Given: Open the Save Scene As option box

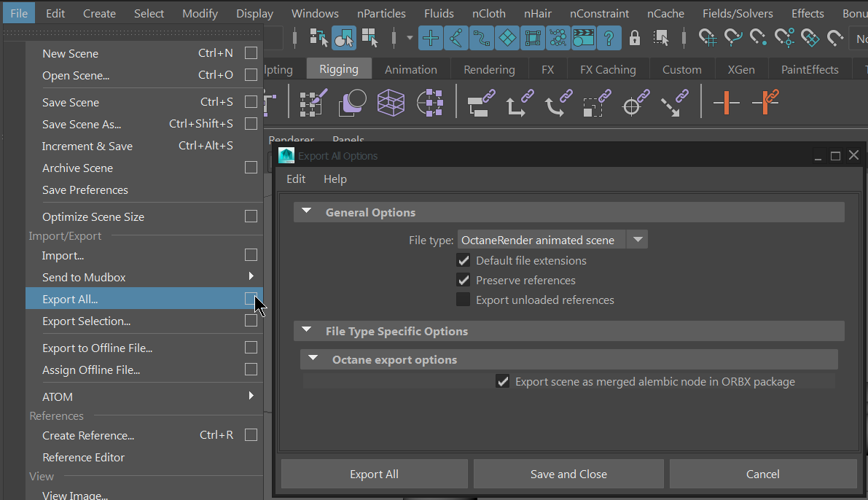Looking at the screenshot, I should pos(251,123).
